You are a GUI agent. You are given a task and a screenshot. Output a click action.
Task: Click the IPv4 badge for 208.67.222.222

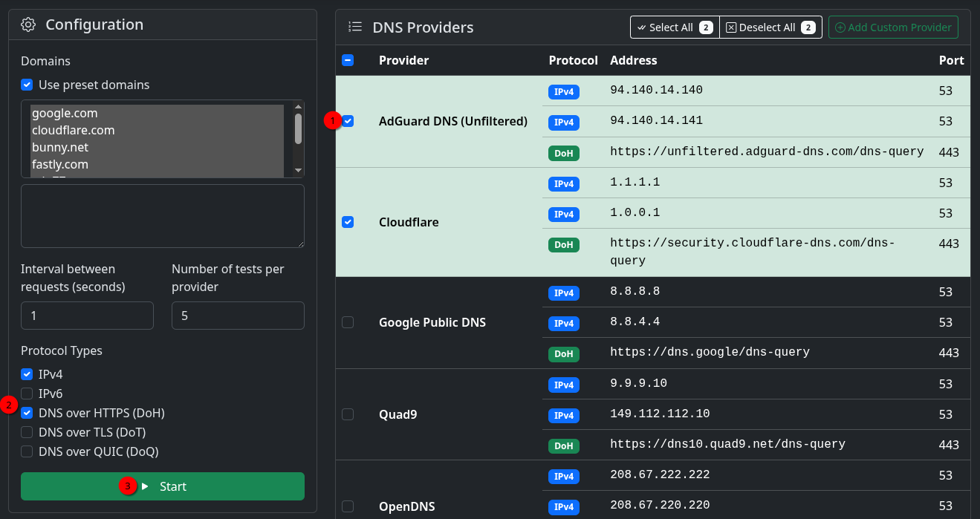coord(564,476)
